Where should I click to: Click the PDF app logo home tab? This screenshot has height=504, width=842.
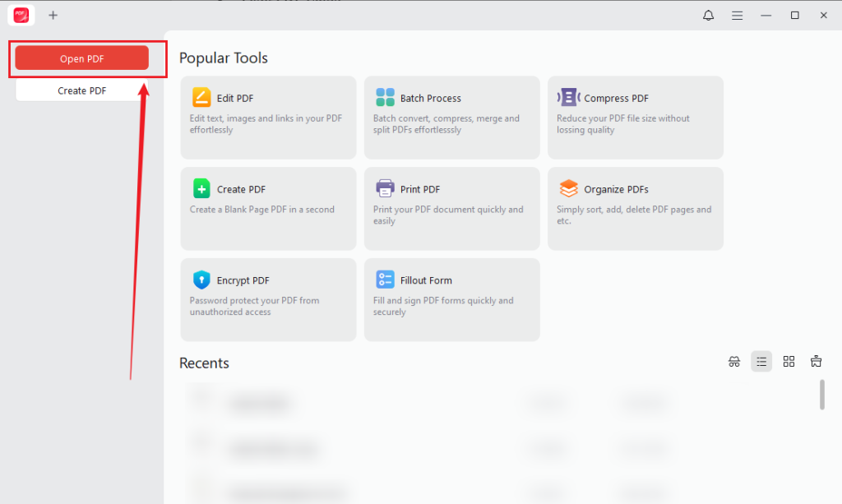tap(21, 15)
